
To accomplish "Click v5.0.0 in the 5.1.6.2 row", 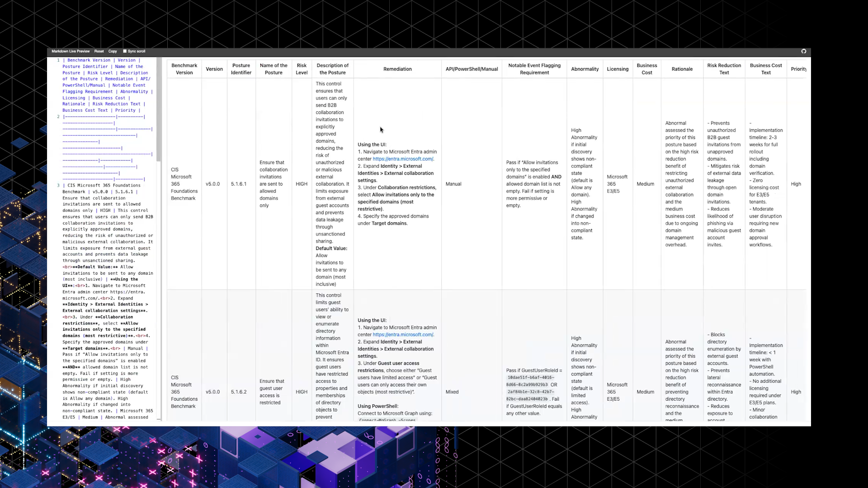I will 212,392.
